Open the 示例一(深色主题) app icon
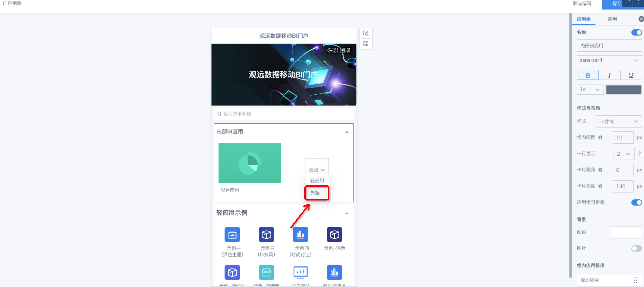 (232, 235)
